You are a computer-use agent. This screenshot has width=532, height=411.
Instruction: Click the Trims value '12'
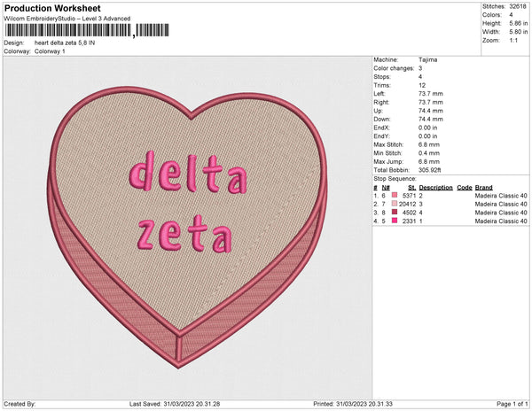pos(422,85)
